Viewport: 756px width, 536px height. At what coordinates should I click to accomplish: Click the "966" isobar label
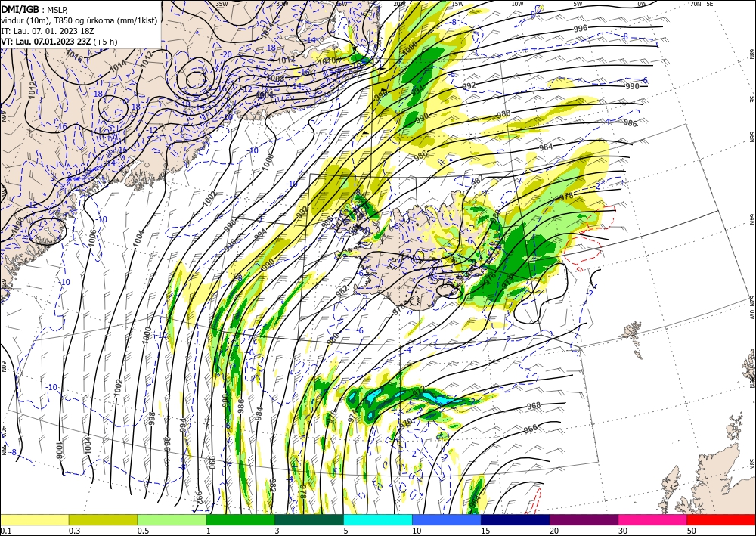[x=531, y=428]
